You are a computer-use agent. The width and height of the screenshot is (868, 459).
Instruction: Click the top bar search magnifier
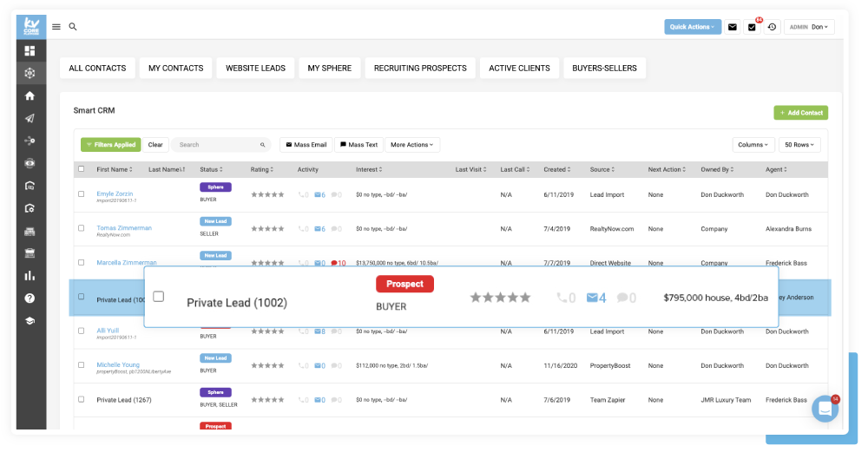[73, 27]
